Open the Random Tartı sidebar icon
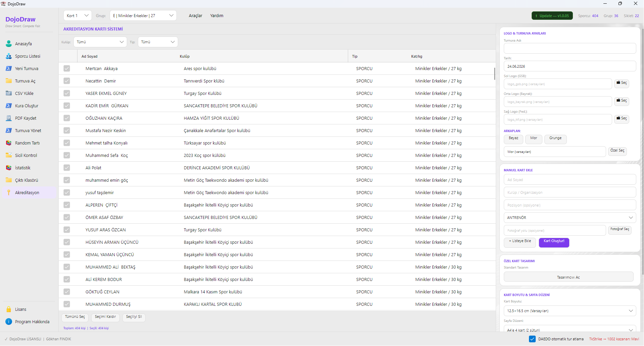This screenshot has width=644, height=346. (x=9, y=143)
